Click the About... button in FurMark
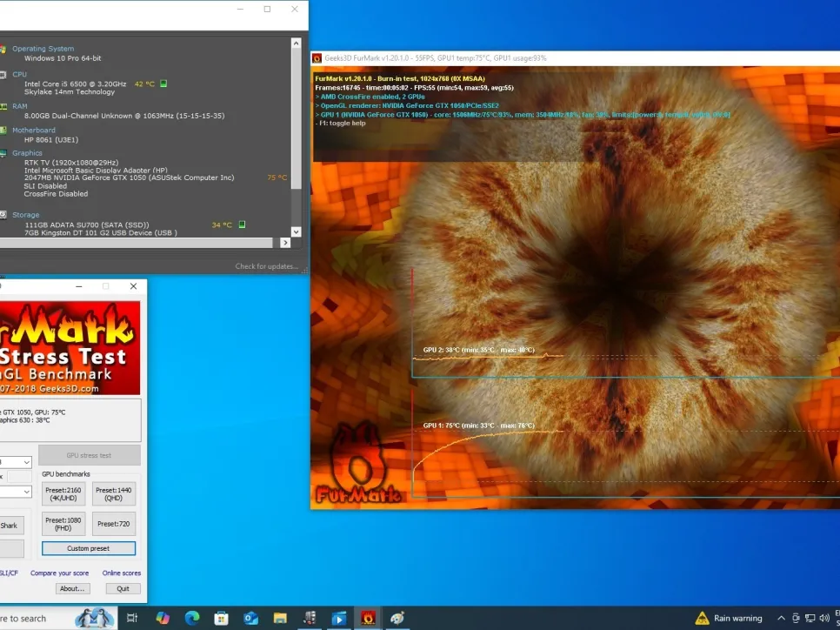 [72, 588]
